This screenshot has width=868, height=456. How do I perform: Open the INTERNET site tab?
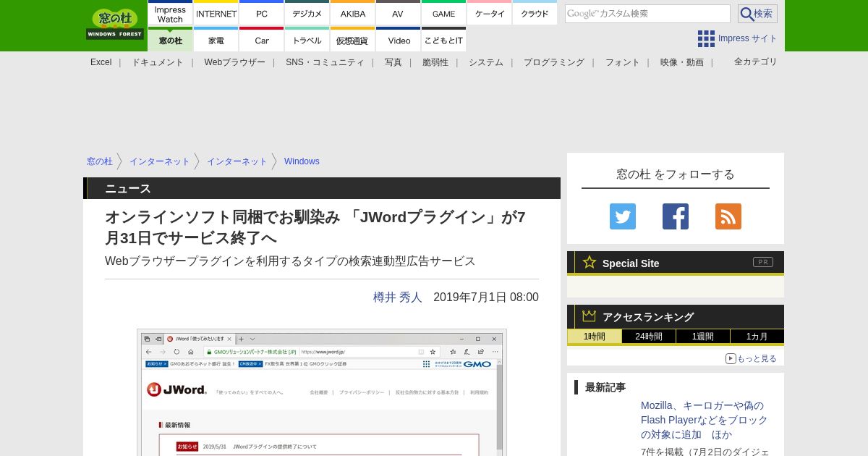click(x=216, y=14)
